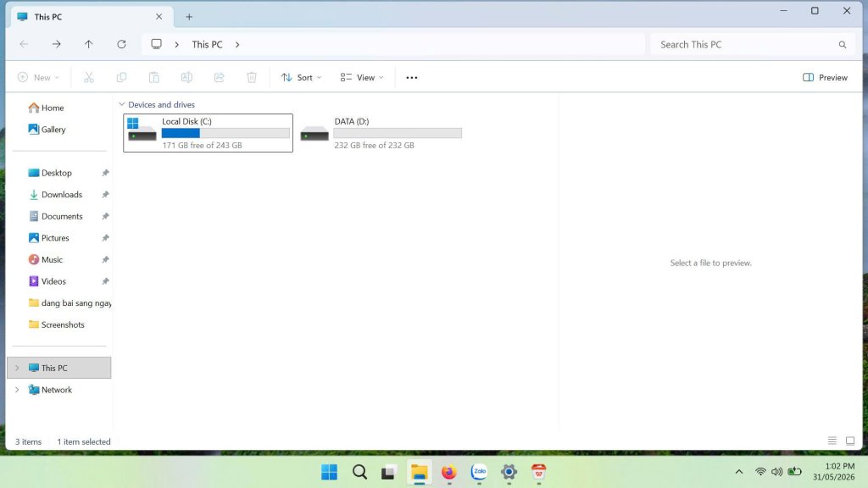The image size is (868, 488).
Task: Click the Refresh arrow button
Action: [121, 44]
